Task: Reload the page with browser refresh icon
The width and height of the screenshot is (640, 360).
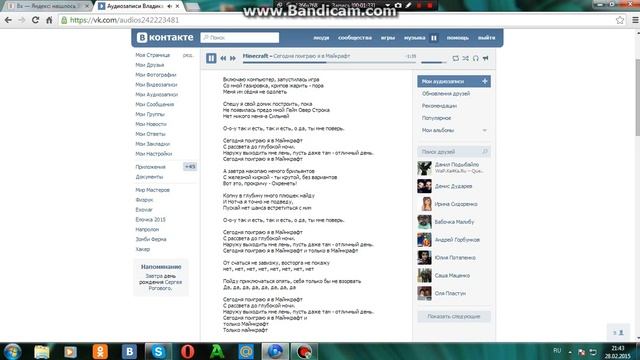Action: pyautogui.click(x=36, y=20)
